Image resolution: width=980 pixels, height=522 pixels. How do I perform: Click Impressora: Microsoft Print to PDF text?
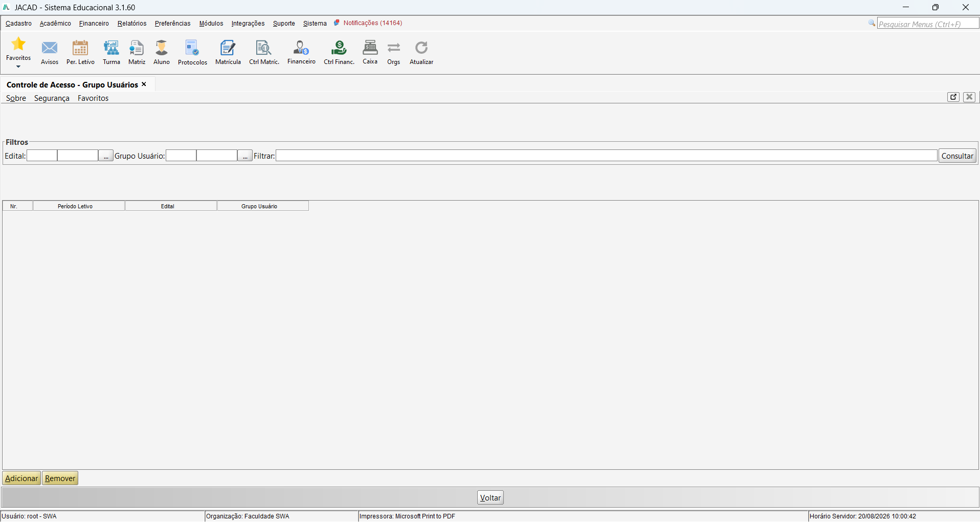(x=407, y=516)
